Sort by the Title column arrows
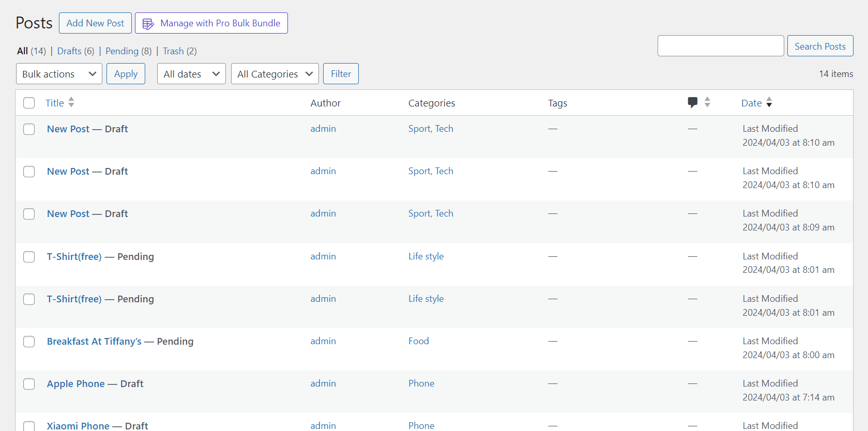This screenshot has height=431, width=868. 71,102
